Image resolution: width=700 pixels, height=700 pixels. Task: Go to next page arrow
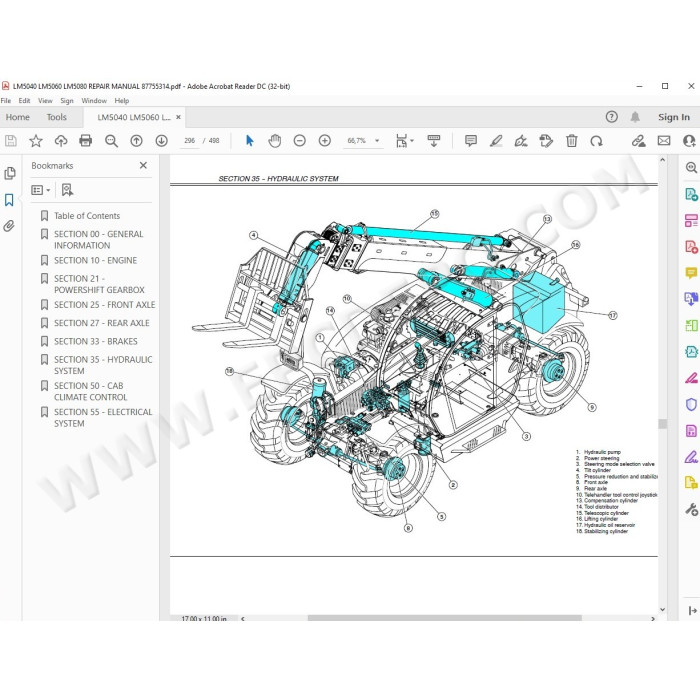click(x=162, y=141)
